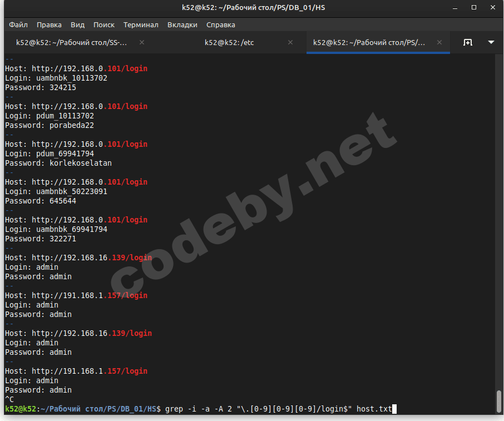
Task: Click the grep command at the prompt
Action: click(x=279, y=409)
